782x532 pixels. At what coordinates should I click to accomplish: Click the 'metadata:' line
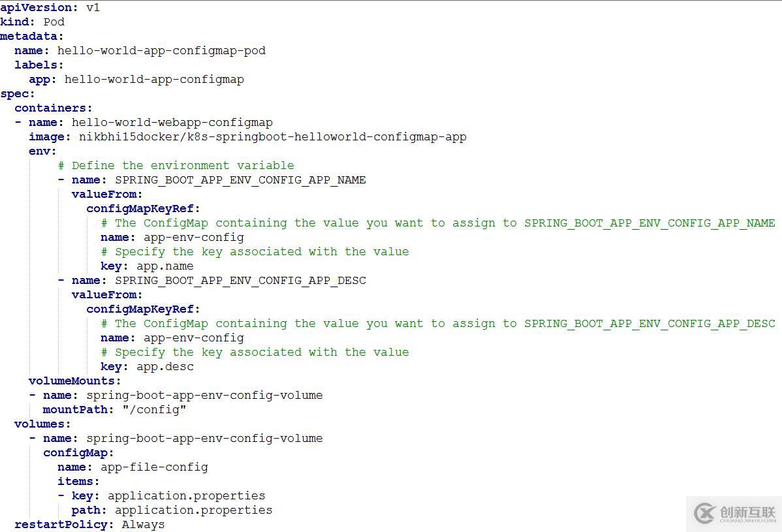pyautogui.click(x=32, y=37)
